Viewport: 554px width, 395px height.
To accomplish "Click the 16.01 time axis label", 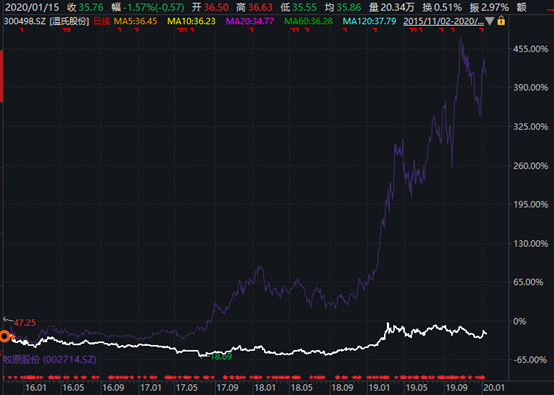I will 36,388.
